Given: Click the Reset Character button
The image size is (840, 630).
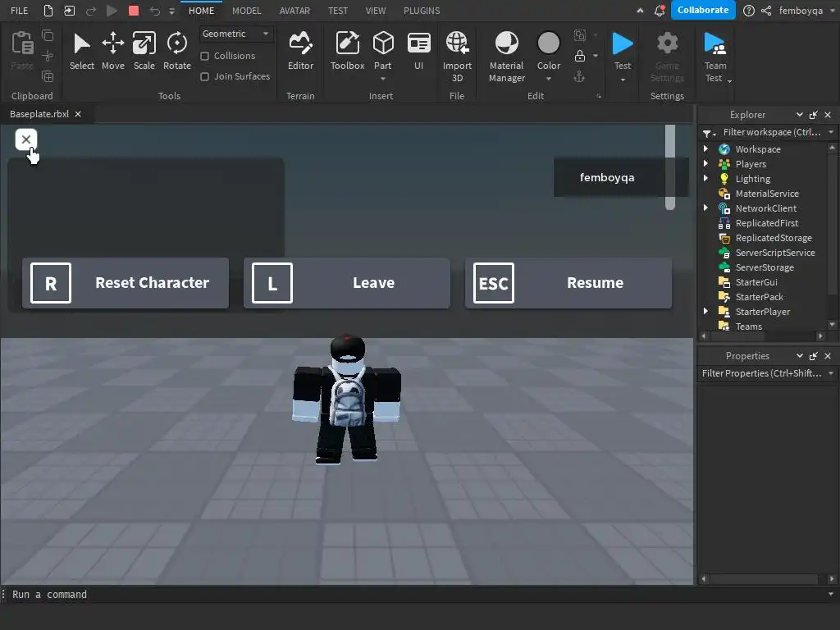Looking at the screenshot, I should (126, 283).
